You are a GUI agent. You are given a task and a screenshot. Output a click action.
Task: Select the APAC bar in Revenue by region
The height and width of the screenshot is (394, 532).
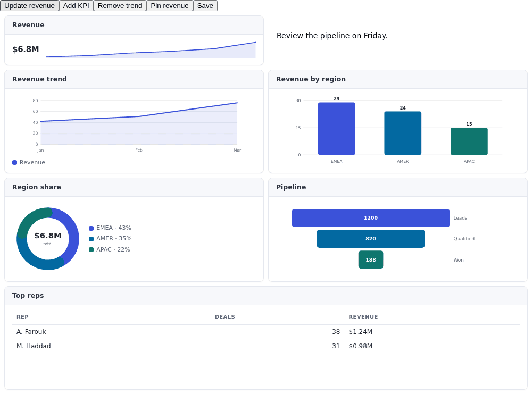(x=469, y=141)
